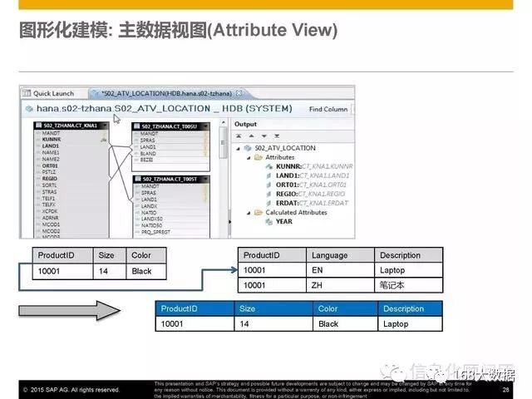Screen dimensions: 532x399
Task: Click the table icon of CT_T005T header
Action: coord(138,179)
